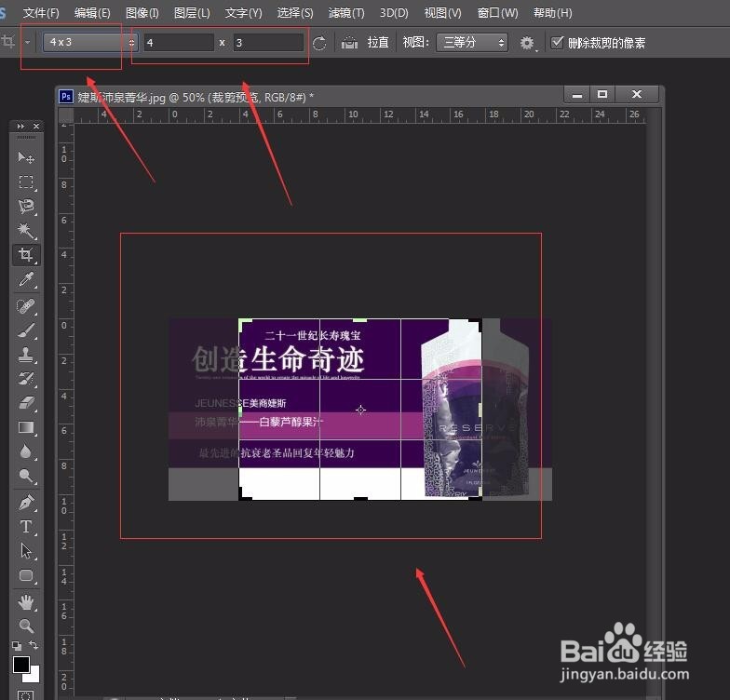Select the Magic Wand tool

[26, 231]
